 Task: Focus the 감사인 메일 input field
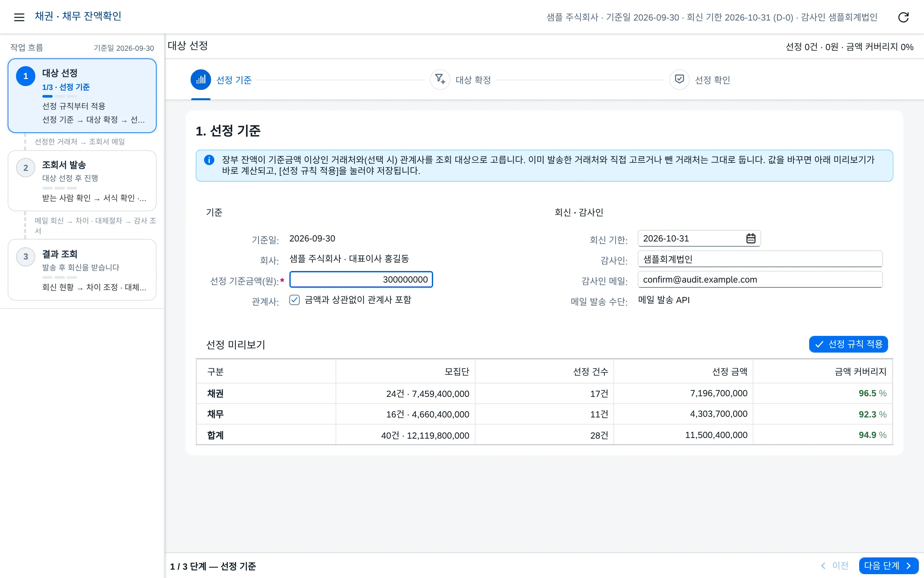tap(760, 279)
